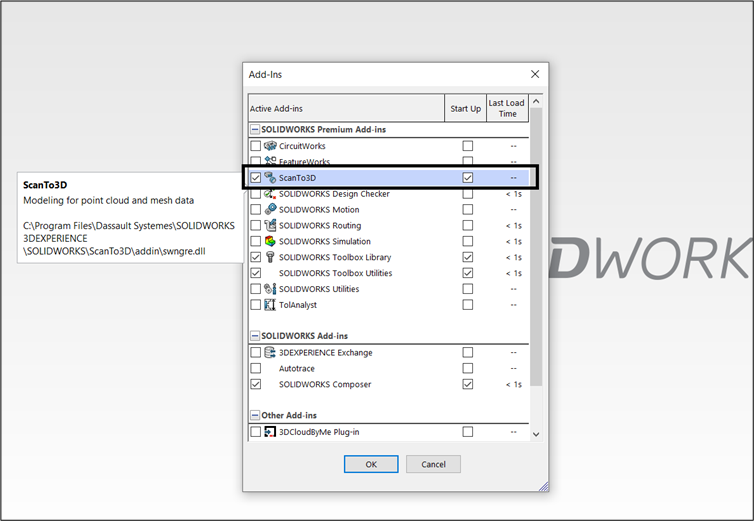The image size is (754, 521).
Task: Click the SOLIDWORKS Motion icon
Action: (270, 210)
